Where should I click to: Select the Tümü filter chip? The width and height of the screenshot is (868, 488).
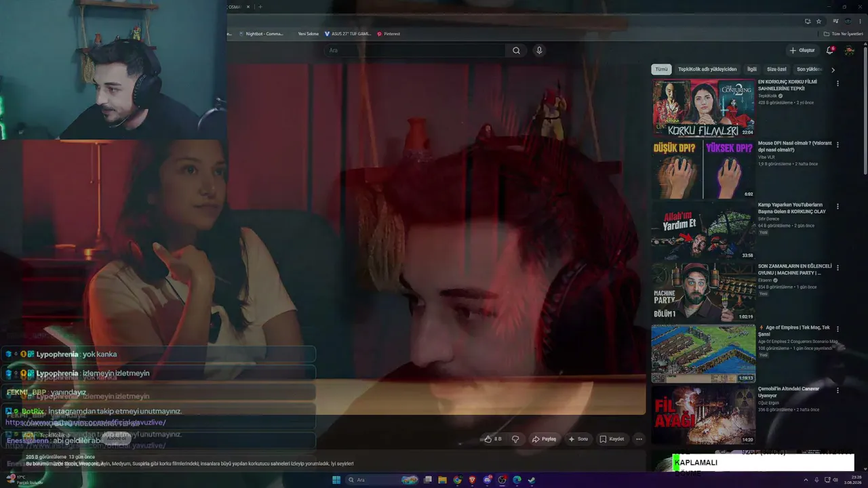tap(661, 69)
